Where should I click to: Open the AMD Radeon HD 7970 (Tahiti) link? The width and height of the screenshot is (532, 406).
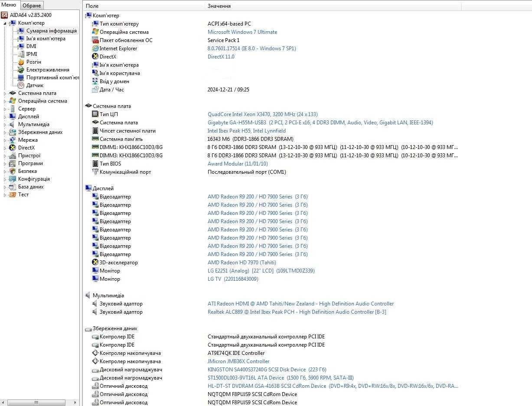(242, 263)
